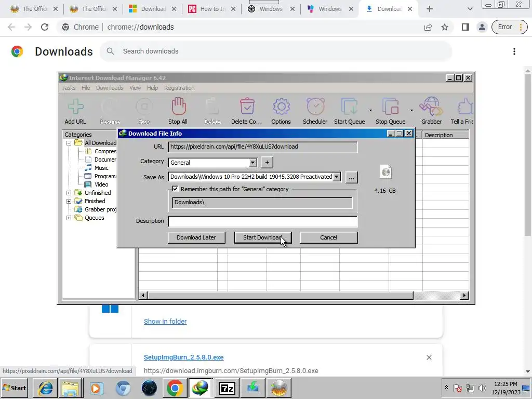The image size is (532, 399).
Task: Click the share page icon in address bar
Action: click(x=428, y=27)
